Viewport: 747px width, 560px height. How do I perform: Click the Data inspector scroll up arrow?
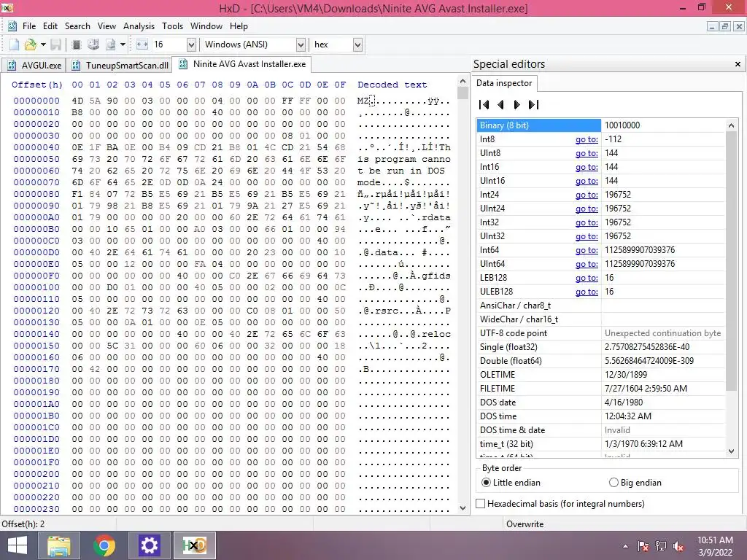click(731, 125)
